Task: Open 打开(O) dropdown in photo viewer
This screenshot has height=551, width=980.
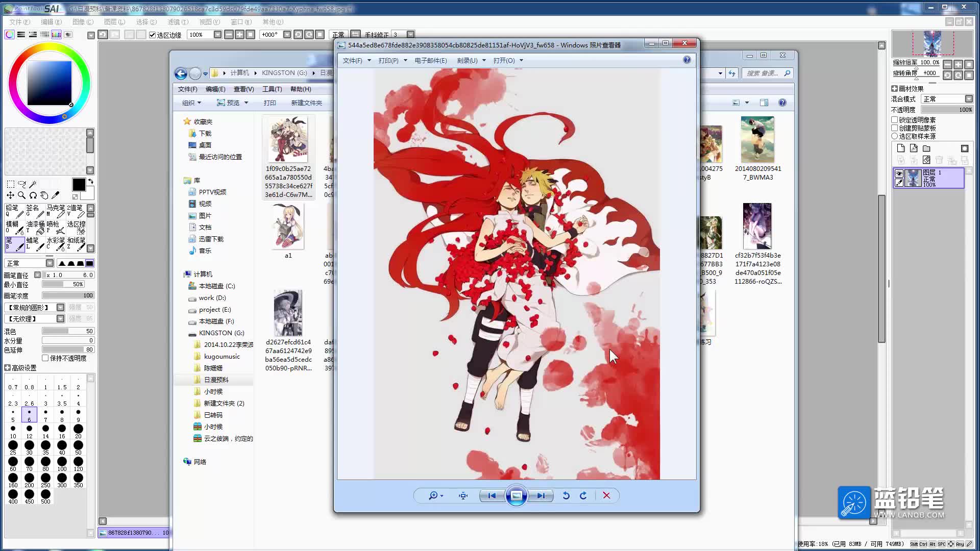Action: tap(508, 60)
